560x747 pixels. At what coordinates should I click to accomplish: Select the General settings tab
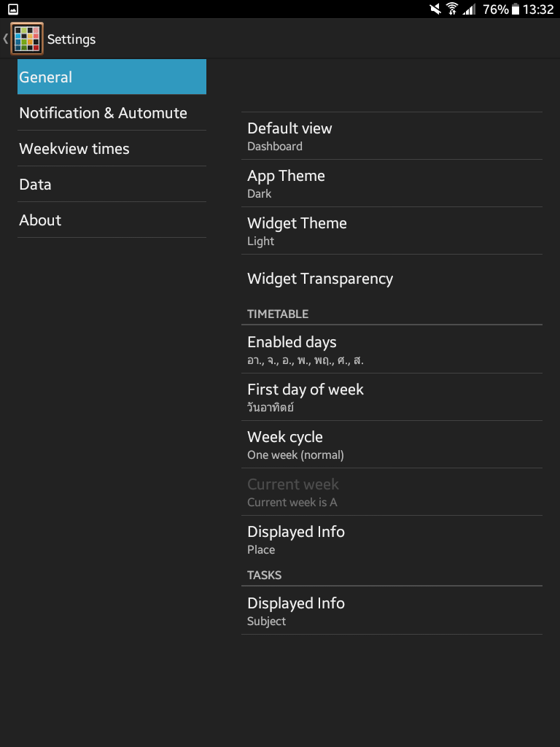pos(112,77)
